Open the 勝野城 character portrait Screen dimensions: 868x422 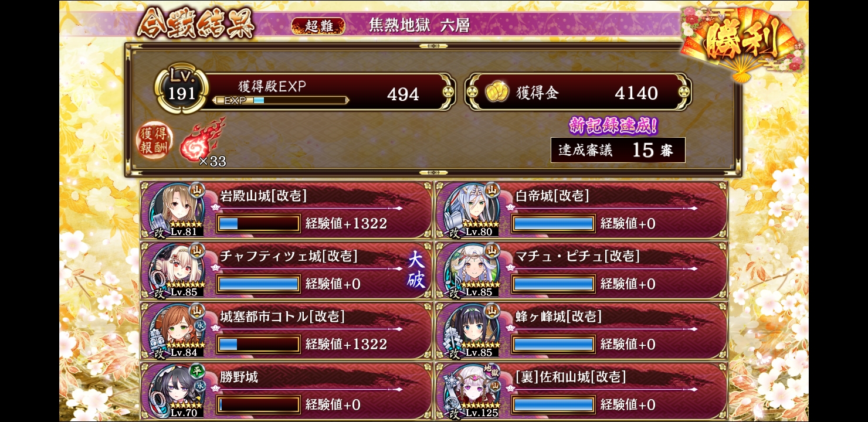pos(176,391)
